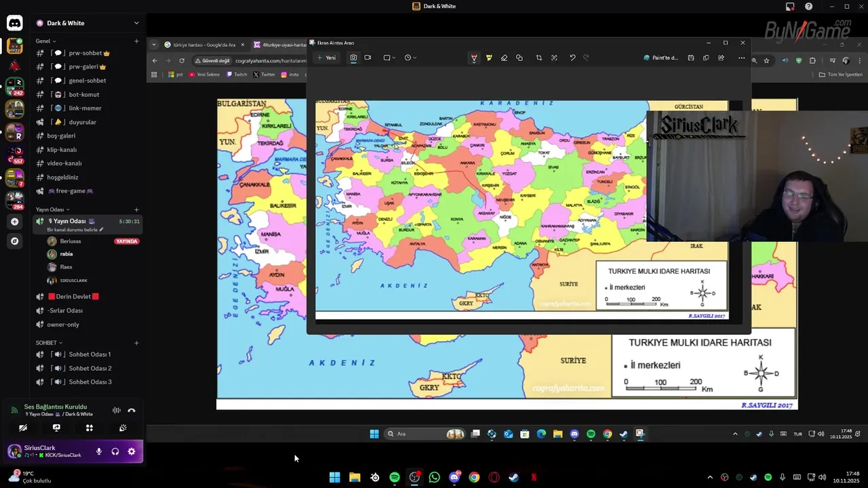Viewport: 868px width, 488px height.
Task: Open the soundboard icon in voice panel
Action: point(123,428)
